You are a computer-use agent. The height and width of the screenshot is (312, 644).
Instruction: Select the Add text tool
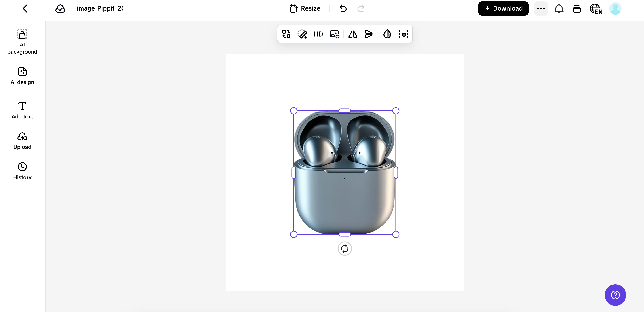(x=22, y=110)
